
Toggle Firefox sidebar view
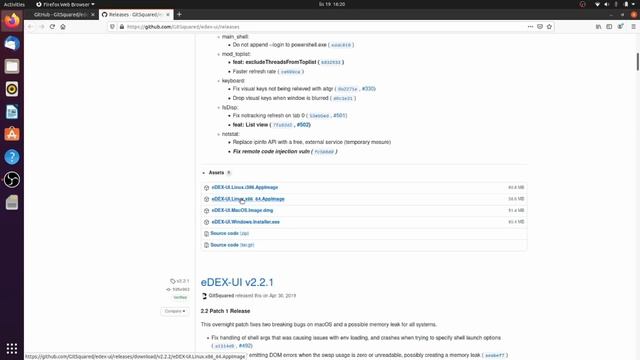click(x=609, y=27)
